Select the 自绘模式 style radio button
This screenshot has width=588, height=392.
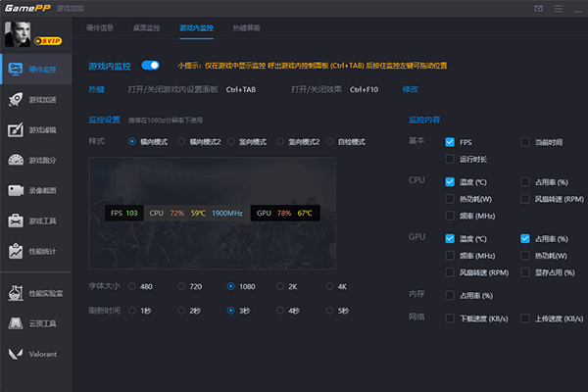tap(329, 141)
